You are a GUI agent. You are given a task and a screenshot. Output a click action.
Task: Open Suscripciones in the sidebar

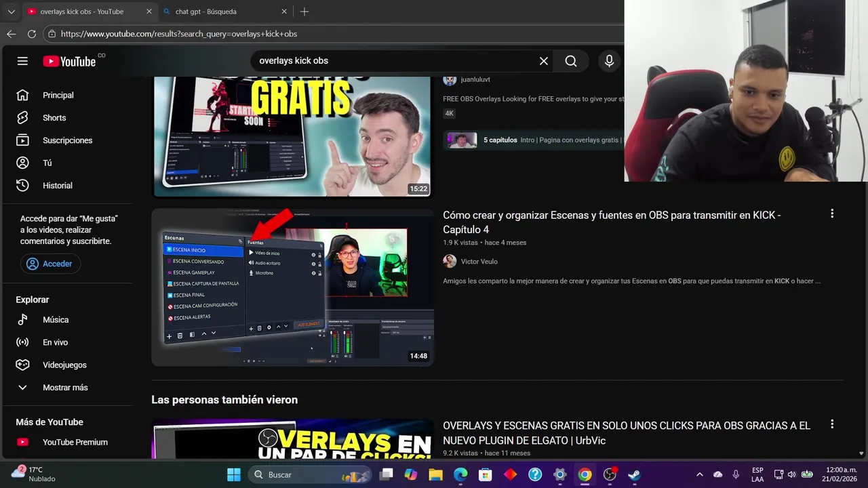click(68, 140)
